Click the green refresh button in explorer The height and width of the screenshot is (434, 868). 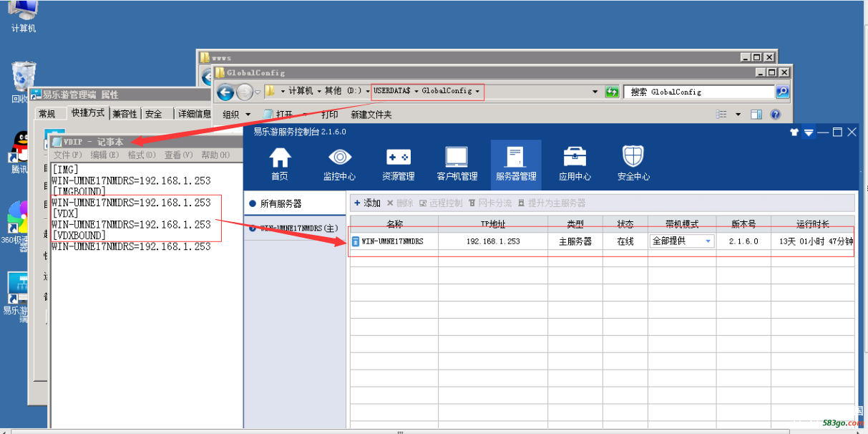pyautogui.click(x=612, y=92)
